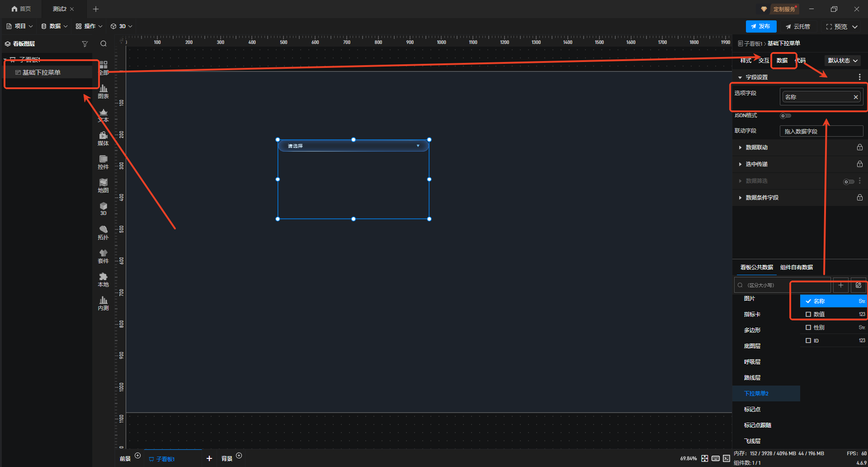The height and width of the screenshot is (467, 868).
Task: Open the 媒体 media component category
Action: click(103, 138)
